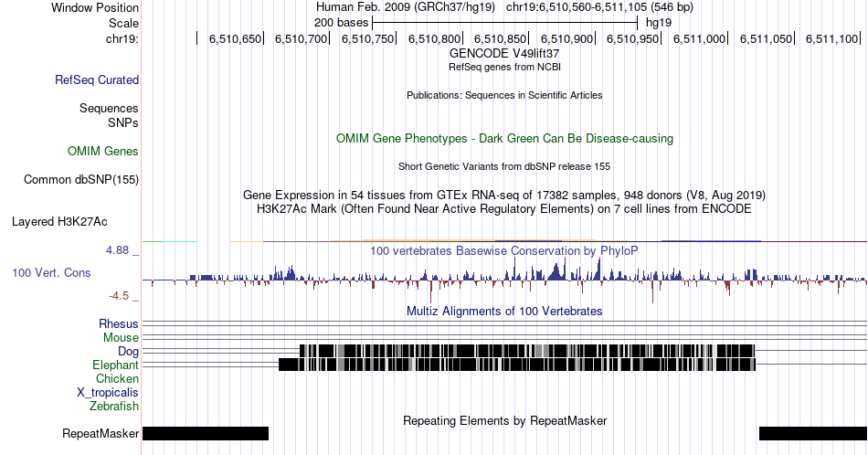Click the hg19 label beside scale bar
The height and width of the screenshot is (455, 868).
pyautogui.click(x=659, y=23)
